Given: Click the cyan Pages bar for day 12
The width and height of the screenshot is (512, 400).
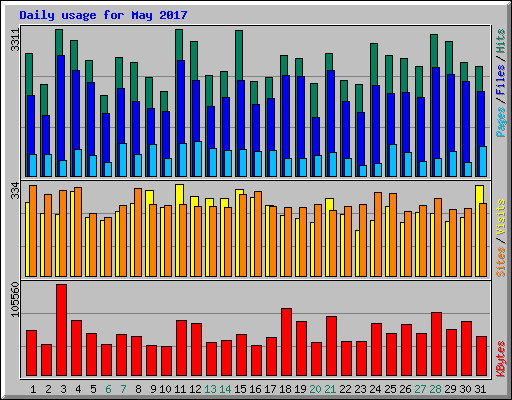Looking at the screenshot, I should [x=198, y=159].
